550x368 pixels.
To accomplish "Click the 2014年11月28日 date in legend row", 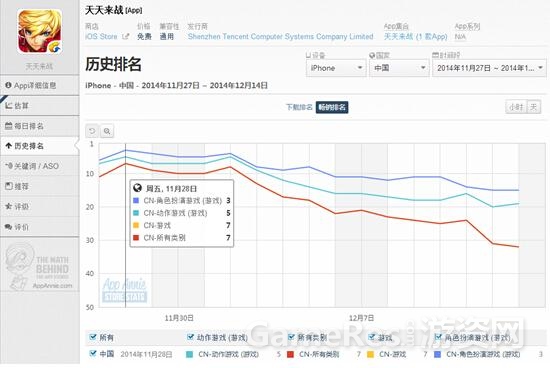I will click(146, 354).
